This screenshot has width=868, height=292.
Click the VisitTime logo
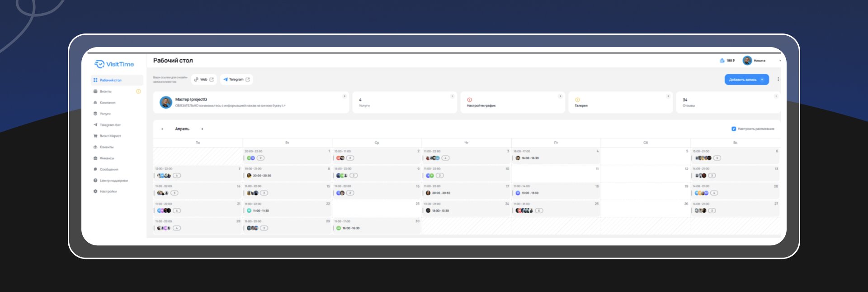pyautogui.click(x=114, y=64)
